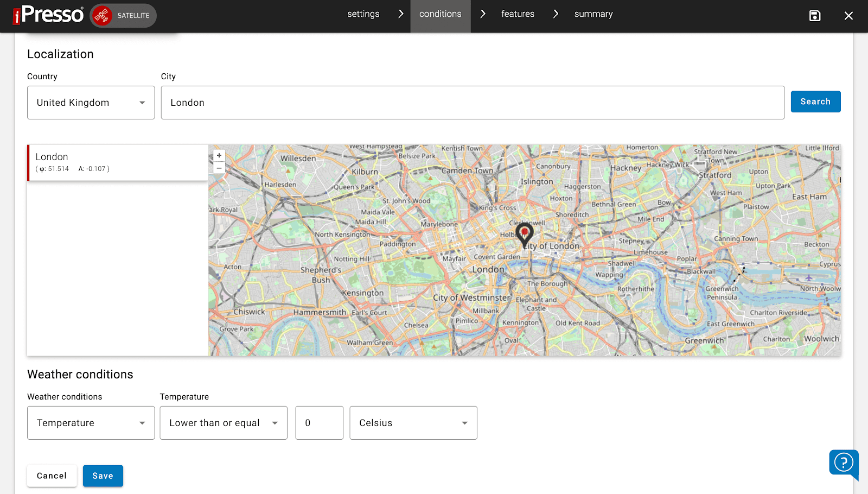Expand the Weather conditions Temperature dropdown
The width and height of the screenshot is (868, 494).
pos(91,423)
